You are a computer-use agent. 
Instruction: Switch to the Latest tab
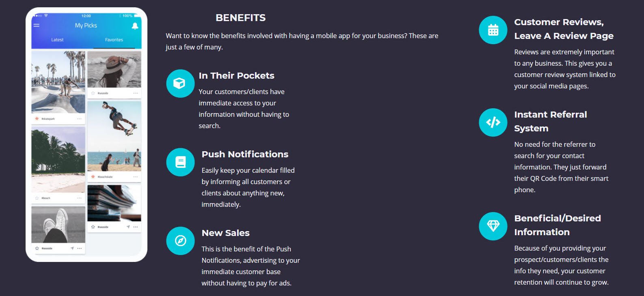tap(57, 40)
